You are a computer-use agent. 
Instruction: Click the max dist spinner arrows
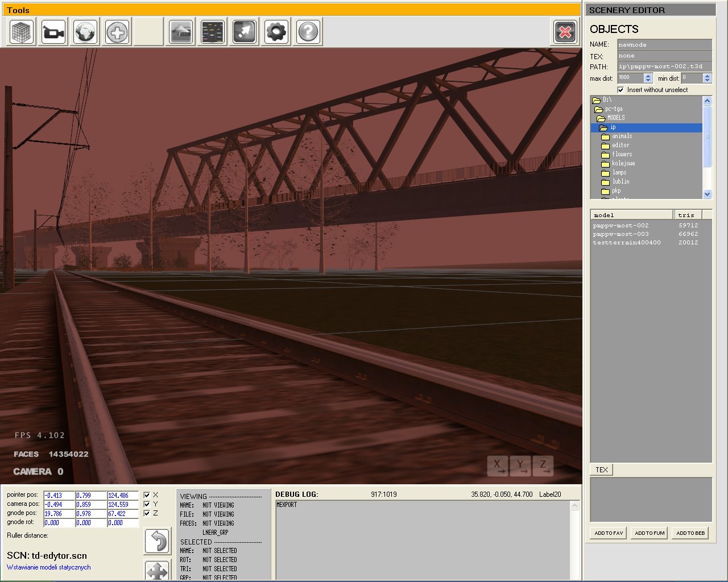[648, 78]
